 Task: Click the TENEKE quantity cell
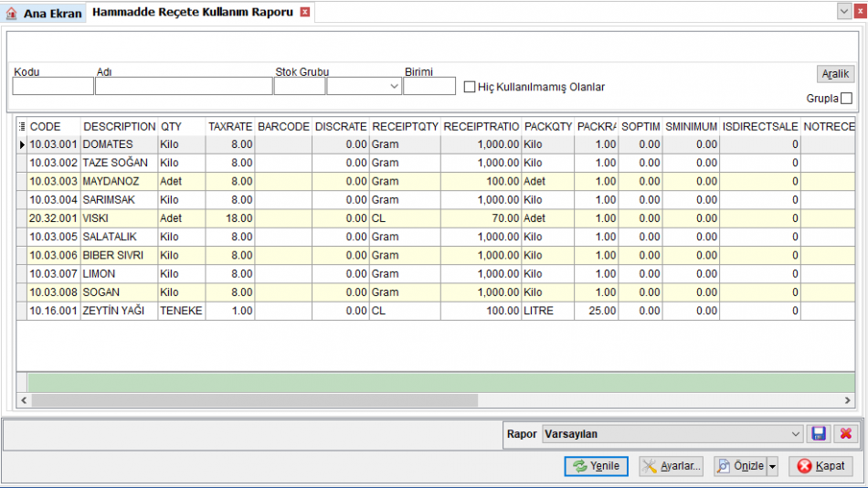pyautogui.click(x=182, y=311)
